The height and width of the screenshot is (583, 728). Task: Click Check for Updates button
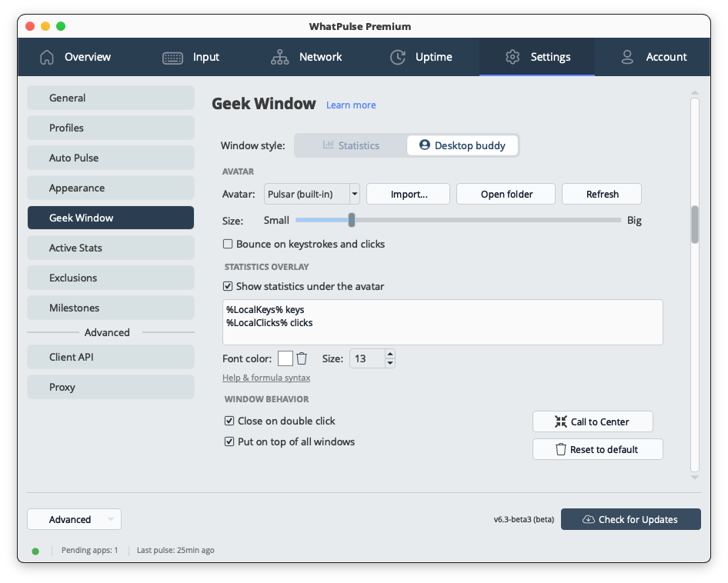click(x=630, y=519)
